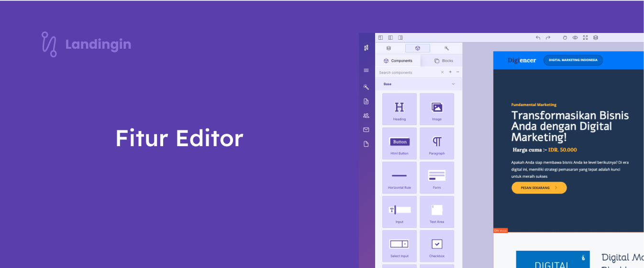
Task: Click the undo arrow in the top toolbar
Action: click(538, 38)
